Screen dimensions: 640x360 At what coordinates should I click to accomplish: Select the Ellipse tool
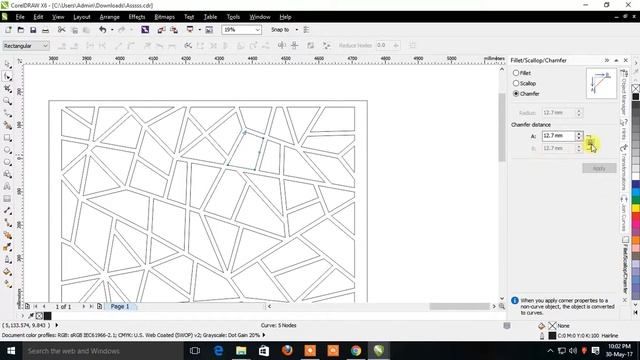pos(7,150)
